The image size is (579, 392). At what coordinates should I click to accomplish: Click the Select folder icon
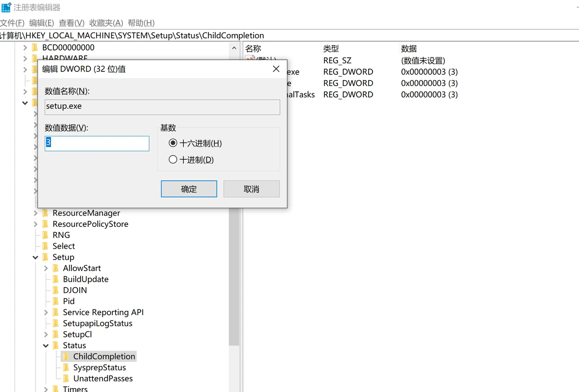coord(46,246)
